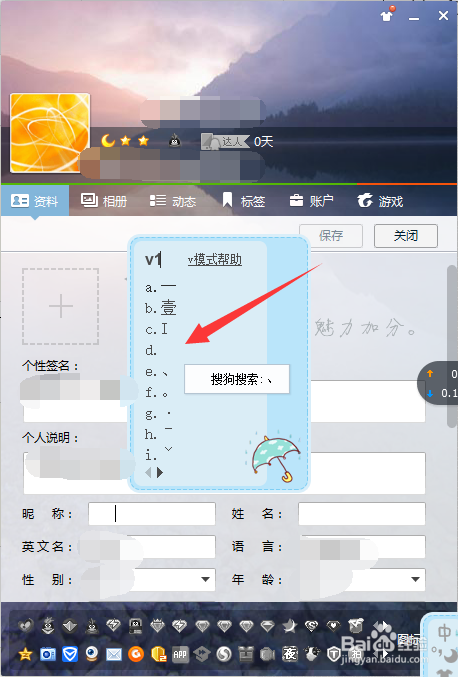458x677 pixels.
Task: Click the blue photo album icon
Action: [47, 655]
